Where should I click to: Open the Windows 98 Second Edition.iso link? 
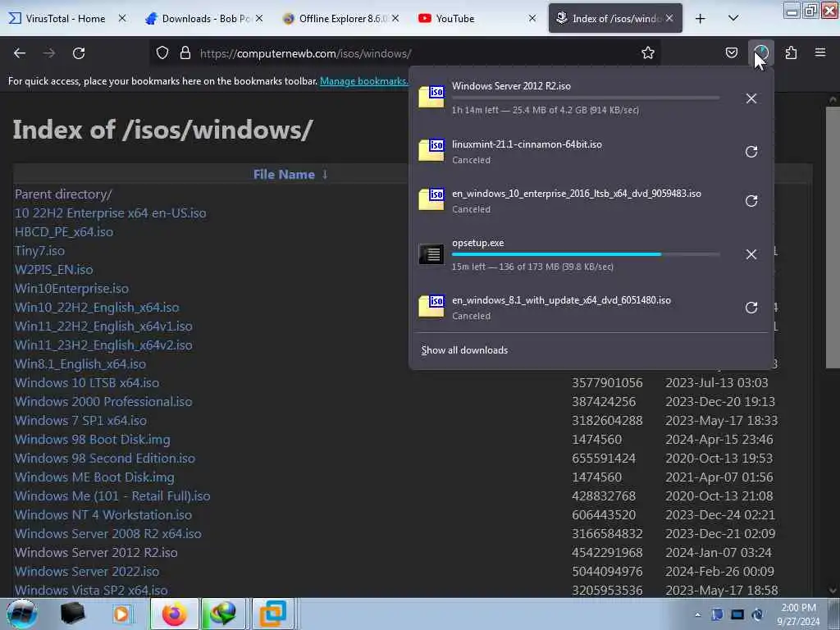(x=105, y=458)
